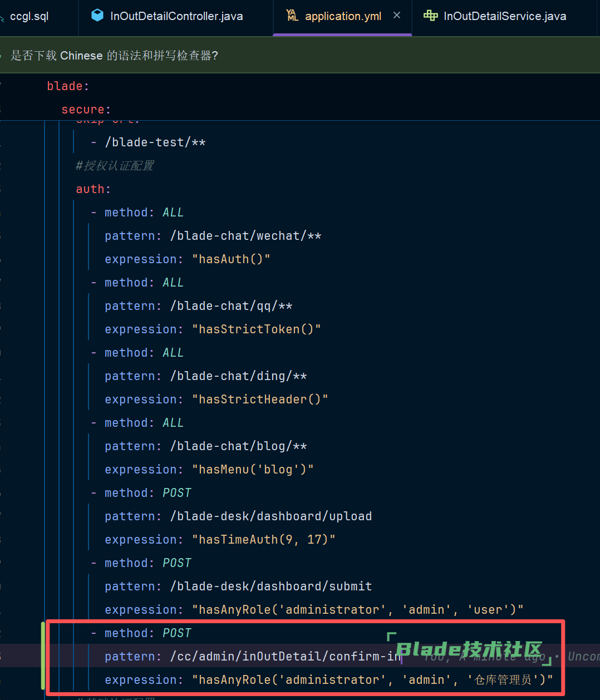
Task: Jump to the sticky 'blade:' header line
Action: click(67, 86)
